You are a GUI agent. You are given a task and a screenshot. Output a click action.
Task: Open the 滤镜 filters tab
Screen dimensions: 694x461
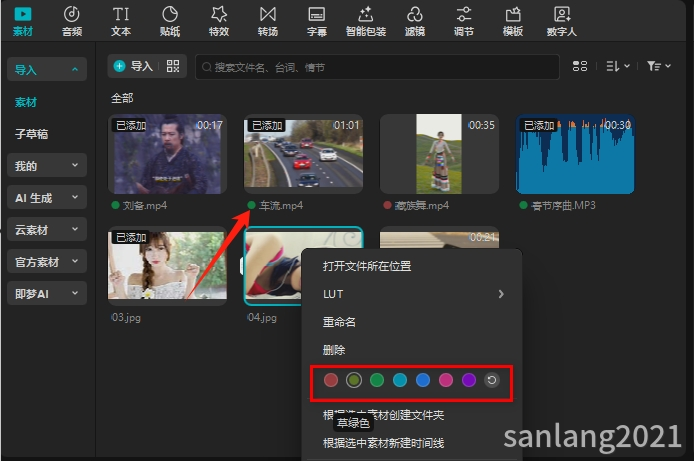(415, 21)
